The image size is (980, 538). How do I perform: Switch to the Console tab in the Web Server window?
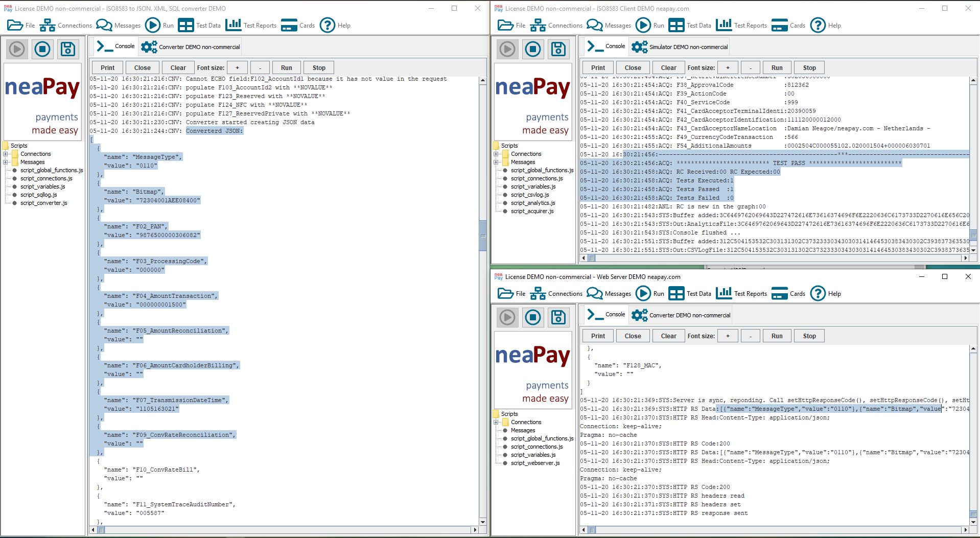pos(606,315)
